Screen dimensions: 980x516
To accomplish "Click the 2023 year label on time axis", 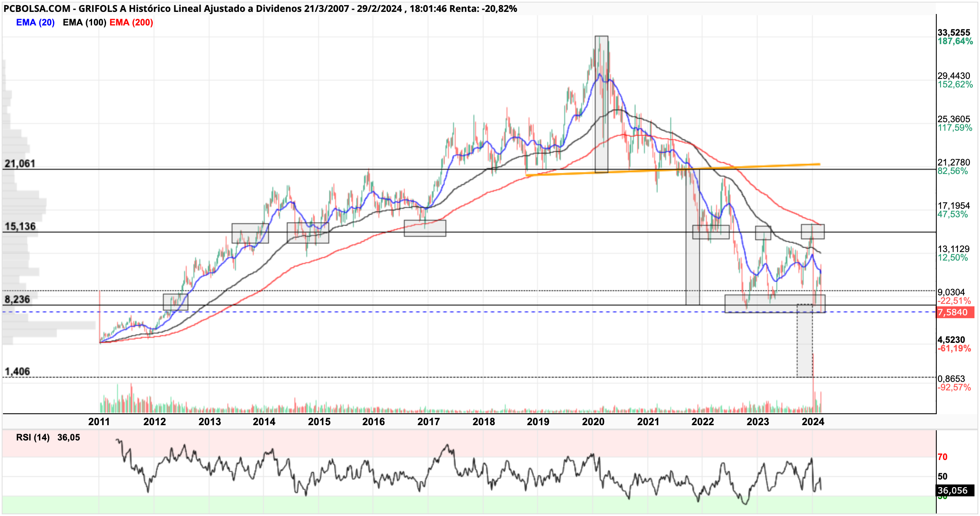I will click(758, 422).
